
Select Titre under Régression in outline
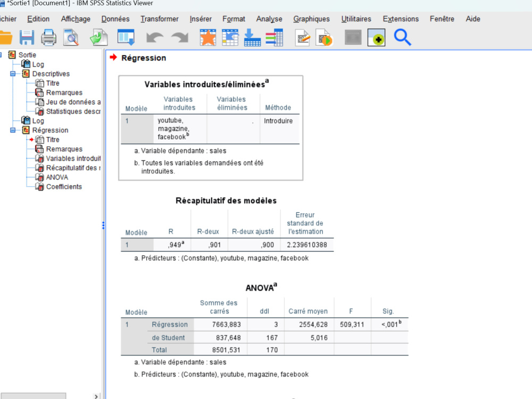53,139
